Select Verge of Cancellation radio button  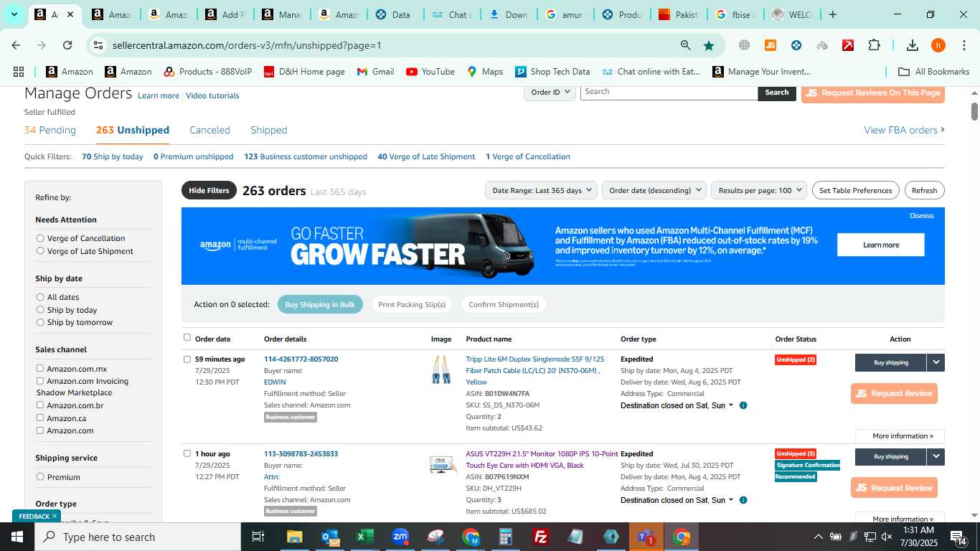[40, 238]
